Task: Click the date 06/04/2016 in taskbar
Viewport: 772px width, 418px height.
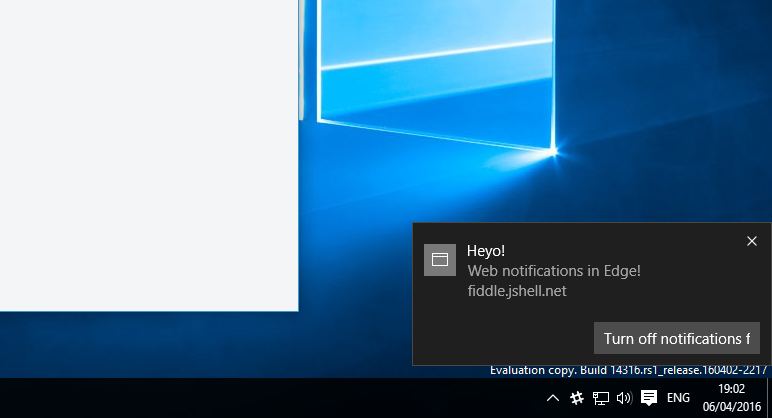Action: tap(732, 407)
